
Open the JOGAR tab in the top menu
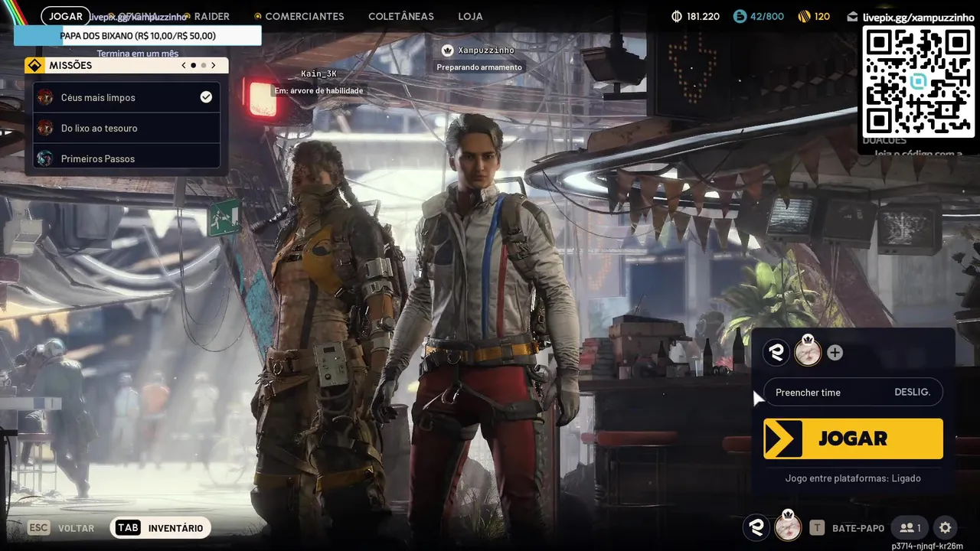click(65, 16)
